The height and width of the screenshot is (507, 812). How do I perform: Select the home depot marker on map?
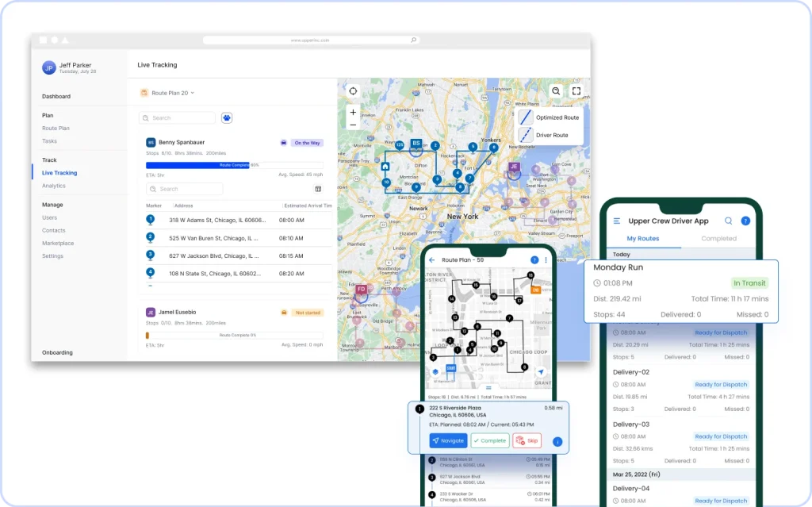coord(385,167)
